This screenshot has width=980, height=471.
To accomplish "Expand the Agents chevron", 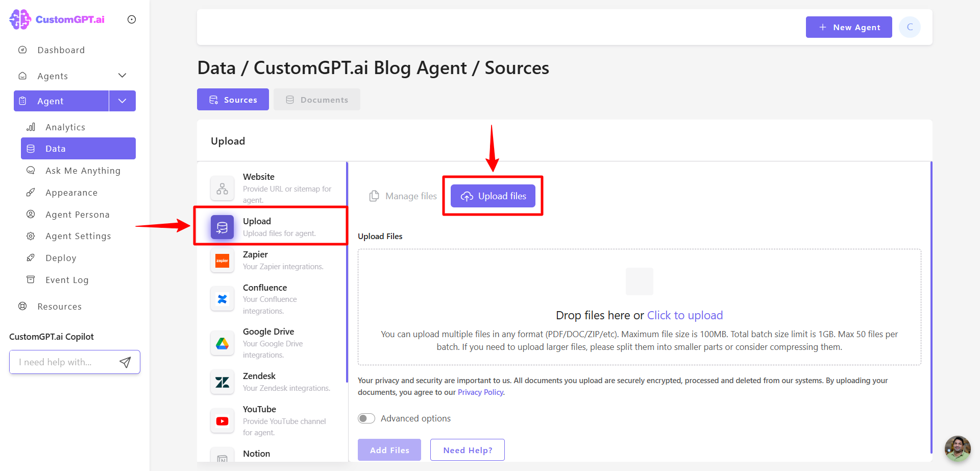I will [122, 76].
